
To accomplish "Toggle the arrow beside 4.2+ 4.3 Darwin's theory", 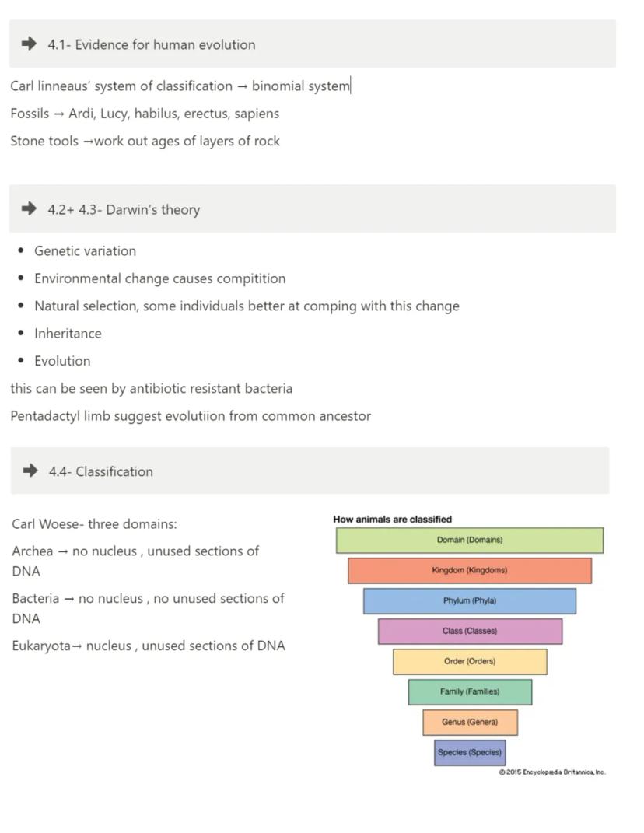I will coord(30,208).
